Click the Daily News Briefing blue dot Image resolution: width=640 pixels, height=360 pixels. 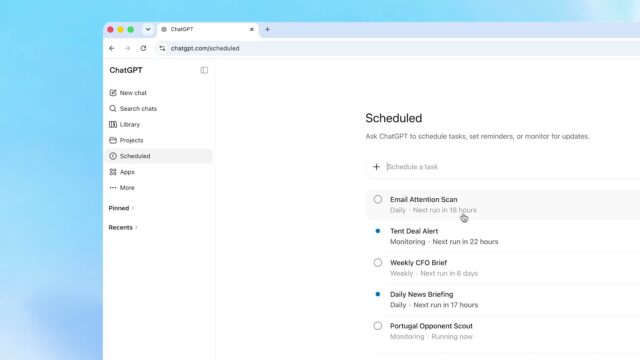(378, 294)
